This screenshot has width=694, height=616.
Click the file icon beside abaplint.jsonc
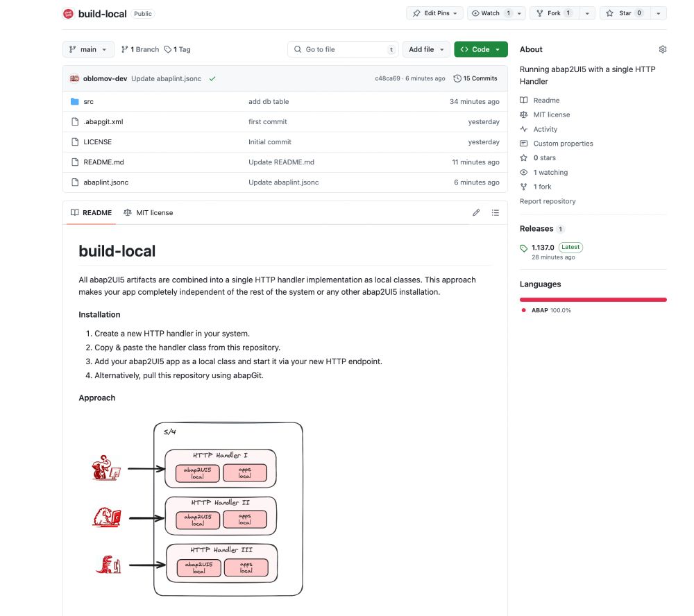[x=75, y=182]
